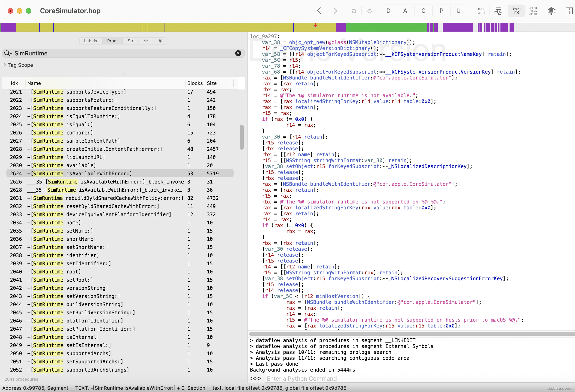Select pseudo-code view if(b) f(x) icon

516,11
